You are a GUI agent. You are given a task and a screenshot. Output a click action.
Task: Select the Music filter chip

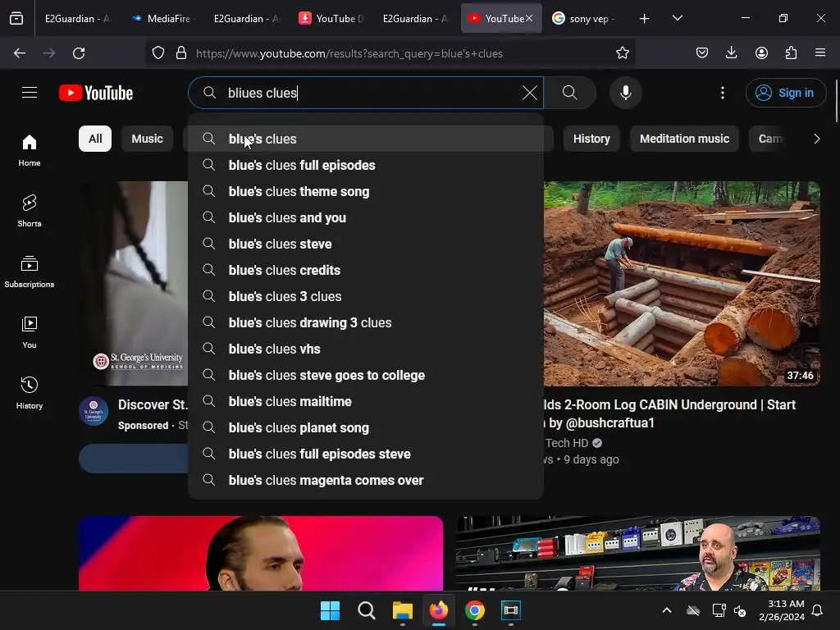click(x=147, y=139)
